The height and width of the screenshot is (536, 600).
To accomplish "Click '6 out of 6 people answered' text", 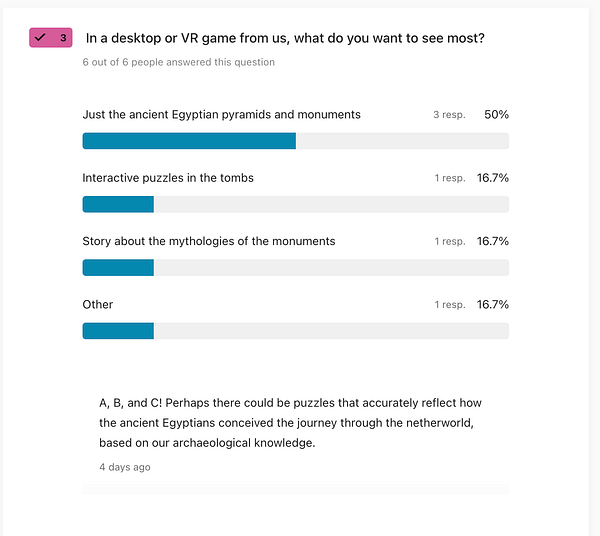I will [178, 62].
